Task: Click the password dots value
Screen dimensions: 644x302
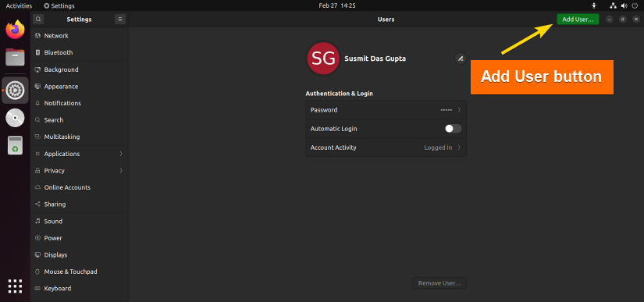Action: tap(447, 110)
